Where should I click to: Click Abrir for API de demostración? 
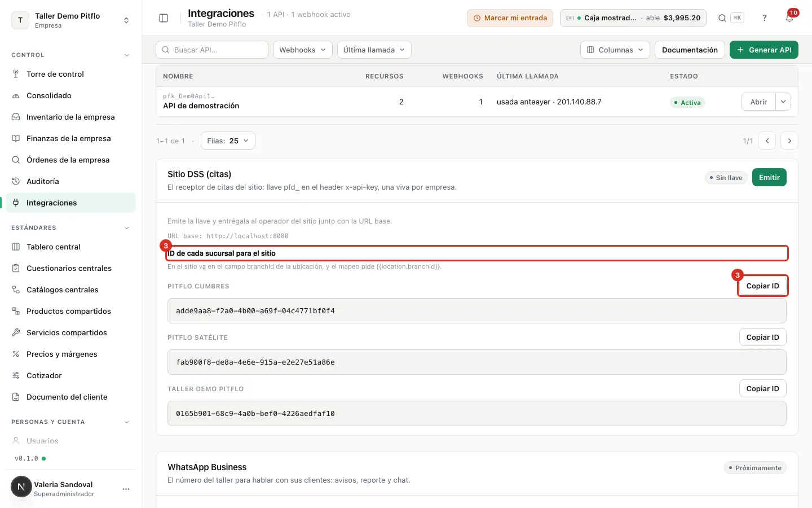coord(758,102)
